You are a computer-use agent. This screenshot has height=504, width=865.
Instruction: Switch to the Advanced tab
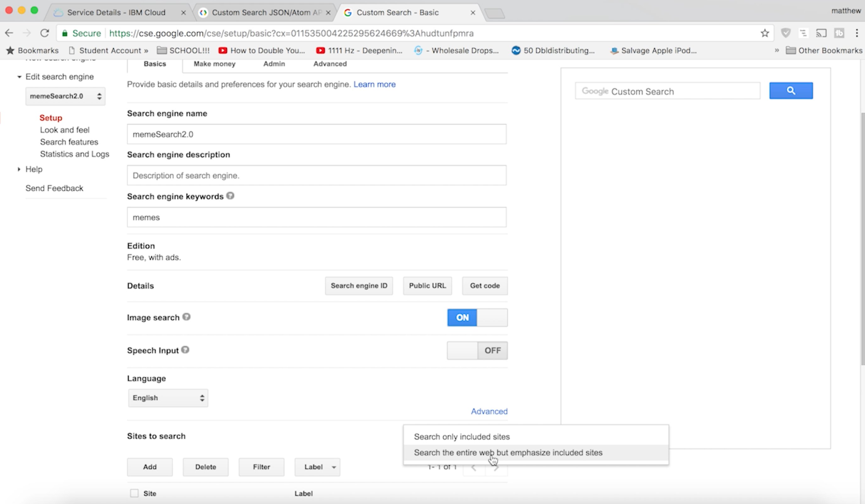point(329,63)
